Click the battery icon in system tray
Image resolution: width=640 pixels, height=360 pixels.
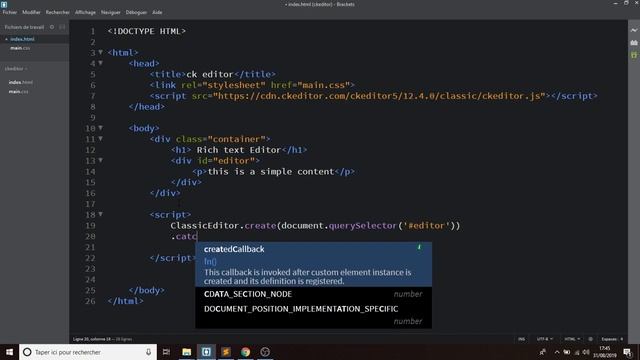tap(567, 352)
